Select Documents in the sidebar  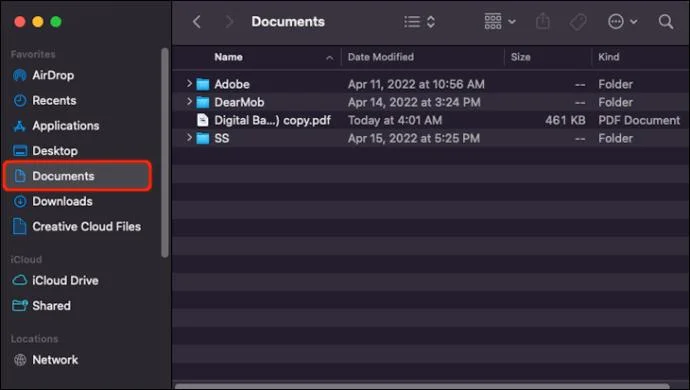(x=77, y=176)
